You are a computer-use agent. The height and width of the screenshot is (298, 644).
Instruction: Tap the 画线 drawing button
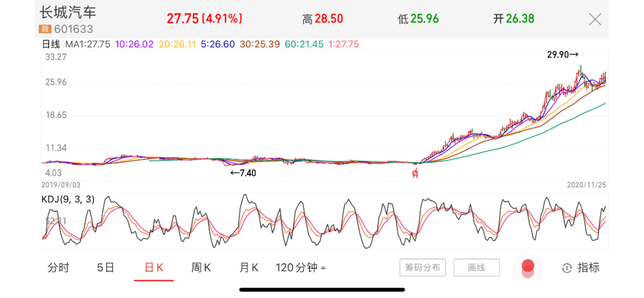click(476, 268)
